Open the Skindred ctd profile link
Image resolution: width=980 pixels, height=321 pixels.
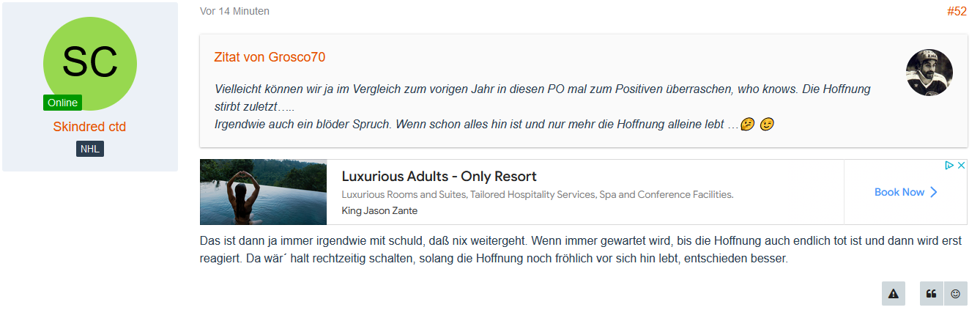89,127
